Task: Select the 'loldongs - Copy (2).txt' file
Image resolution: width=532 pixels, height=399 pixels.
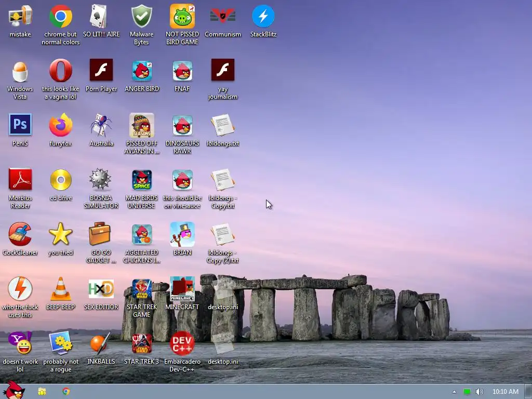Action: pyautogui.click(x=222, y=244)
